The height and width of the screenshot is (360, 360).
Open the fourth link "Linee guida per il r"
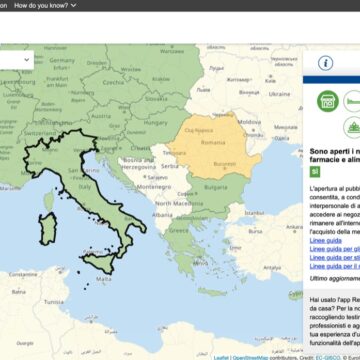point(335,266)
